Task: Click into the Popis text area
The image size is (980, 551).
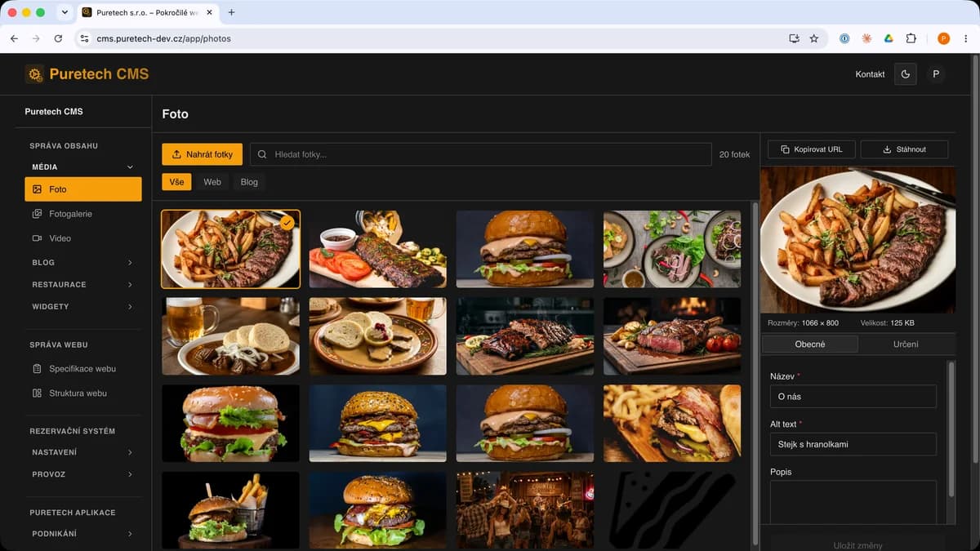Action: [853, 502]
